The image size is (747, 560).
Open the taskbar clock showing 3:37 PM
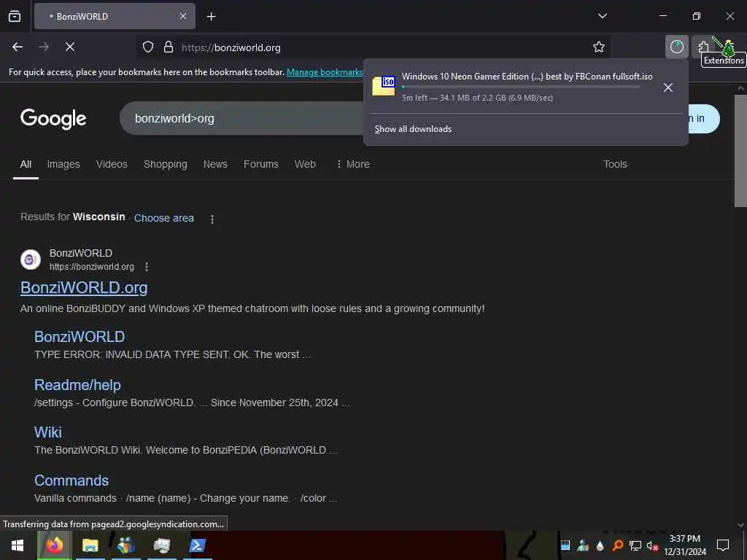684,545
